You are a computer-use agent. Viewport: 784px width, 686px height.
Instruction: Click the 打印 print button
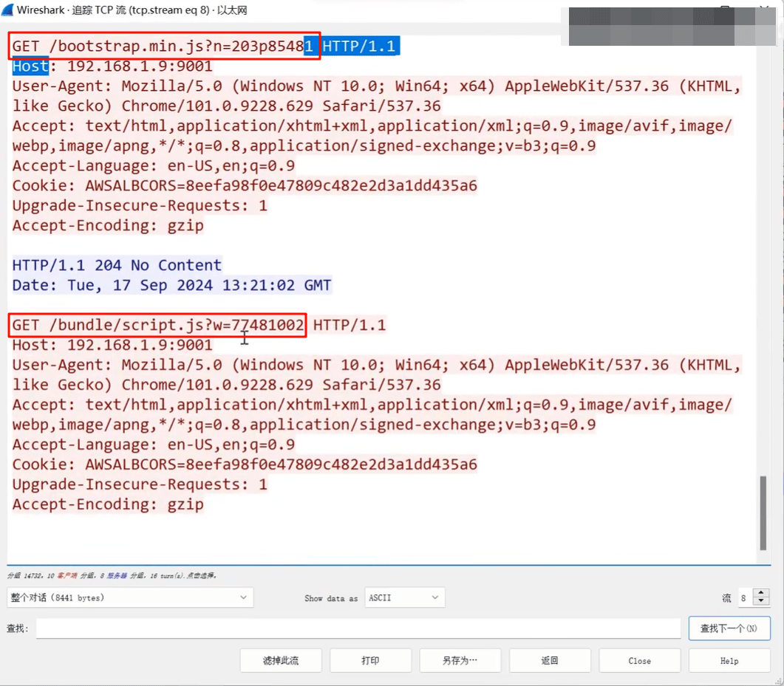pos(370,660)
